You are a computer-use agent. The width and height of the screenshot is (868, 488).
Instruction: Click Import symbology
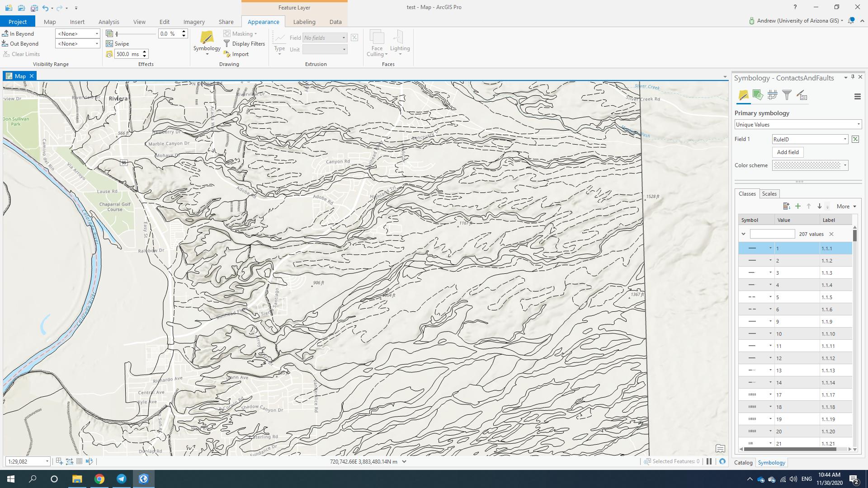coord(236,54)
